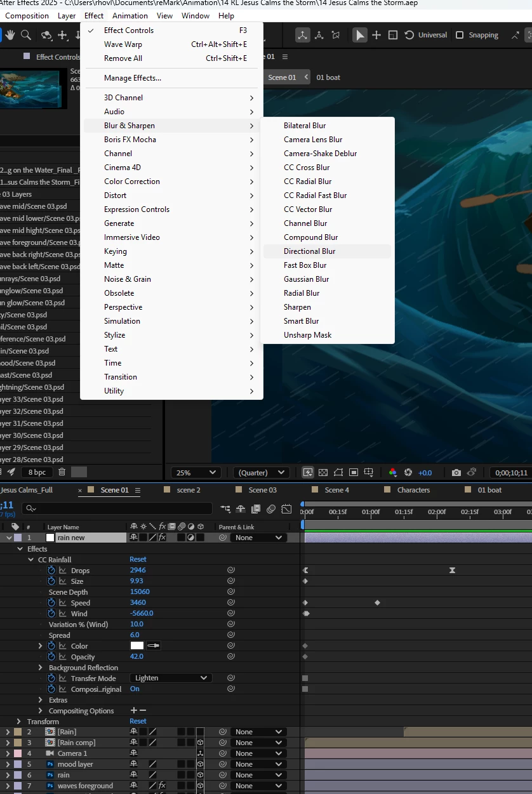This screenshot has width=532, height=794.
Task: Collapse the CC Rainfall effect group
Action: pos(31,560)
